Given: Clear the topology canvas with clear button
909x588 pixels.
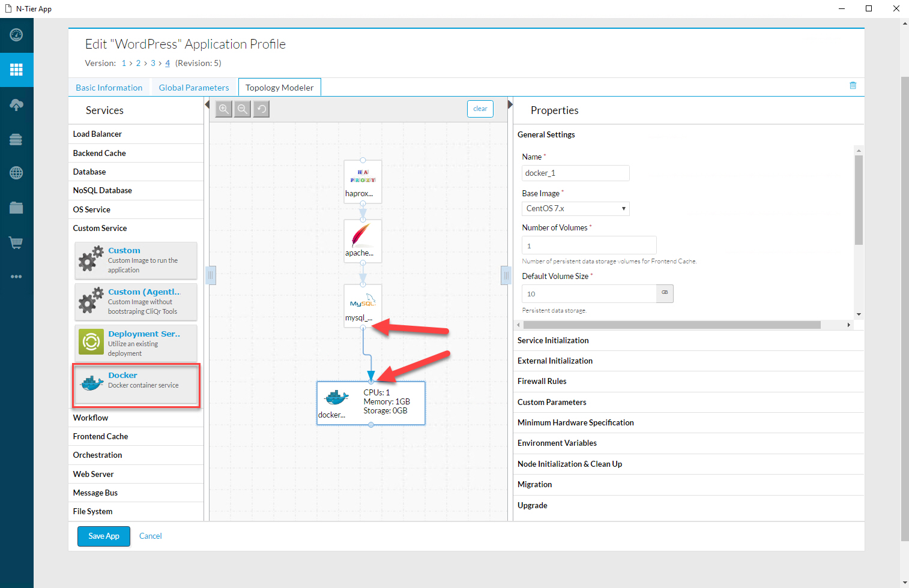Looking at the screenshot, I should click(x=480, y=109).
